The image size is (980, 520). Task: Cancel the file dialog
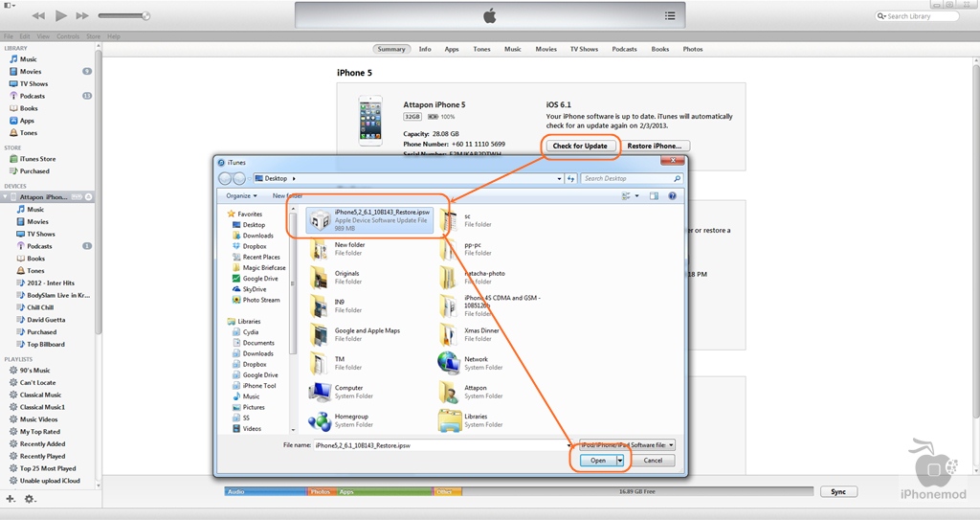(653, 461)
